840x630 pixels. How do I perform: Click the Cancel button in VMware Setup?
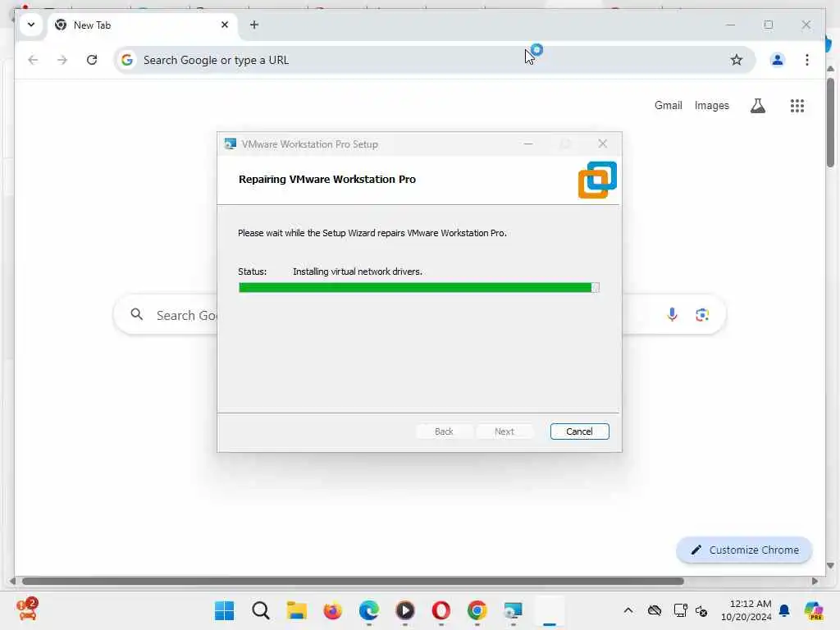[x=579, y=431]
